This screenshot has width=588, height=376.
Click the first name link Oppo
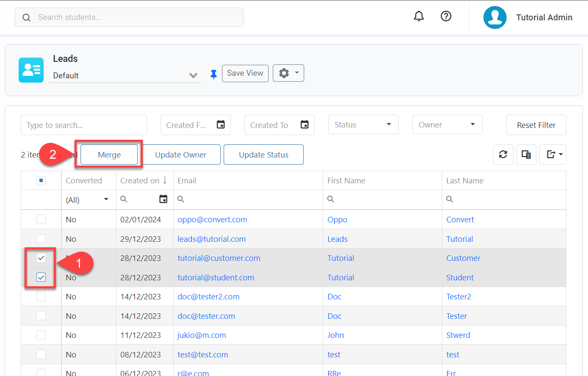point(337,219)
